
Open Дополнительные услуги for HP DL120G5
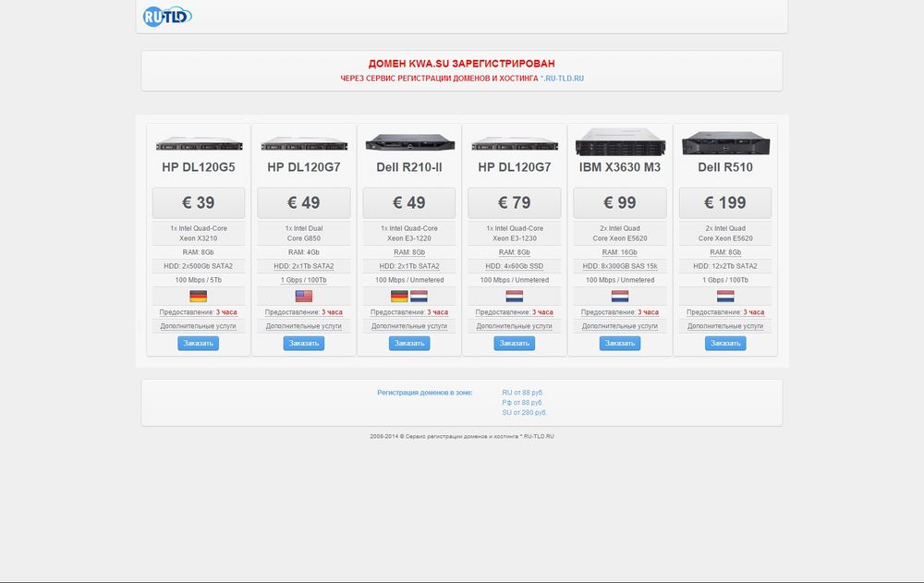point(198,326)
